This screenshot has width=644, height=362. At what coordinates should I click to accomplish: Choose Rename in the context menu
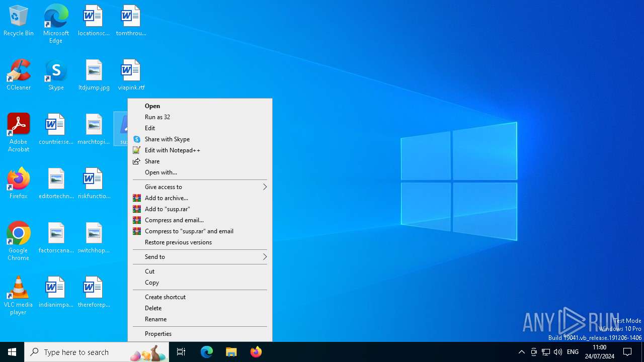[200, 319]
